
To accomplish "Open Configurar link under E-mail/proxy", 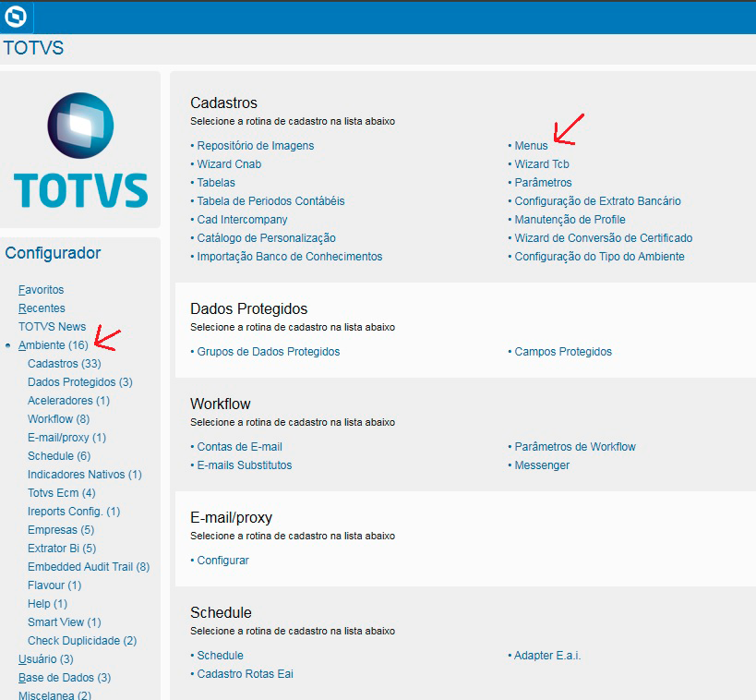I will pos(222,561).
